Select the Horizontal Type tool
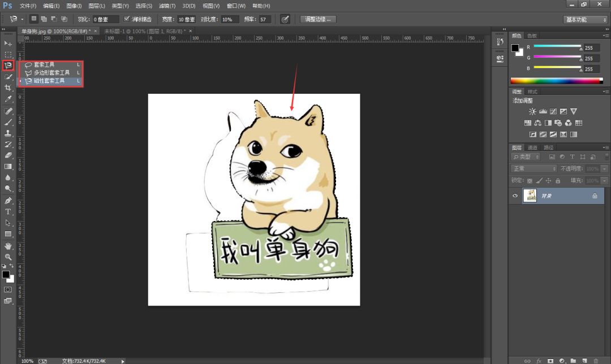The image size is (611, 364). point(8,212)
